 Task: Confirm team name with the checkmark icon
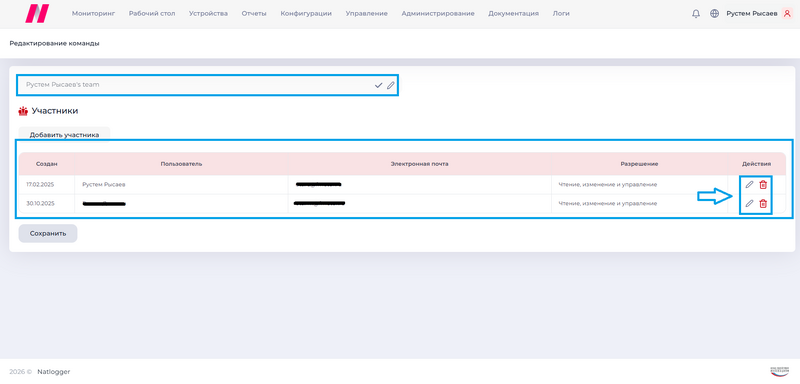378,85
